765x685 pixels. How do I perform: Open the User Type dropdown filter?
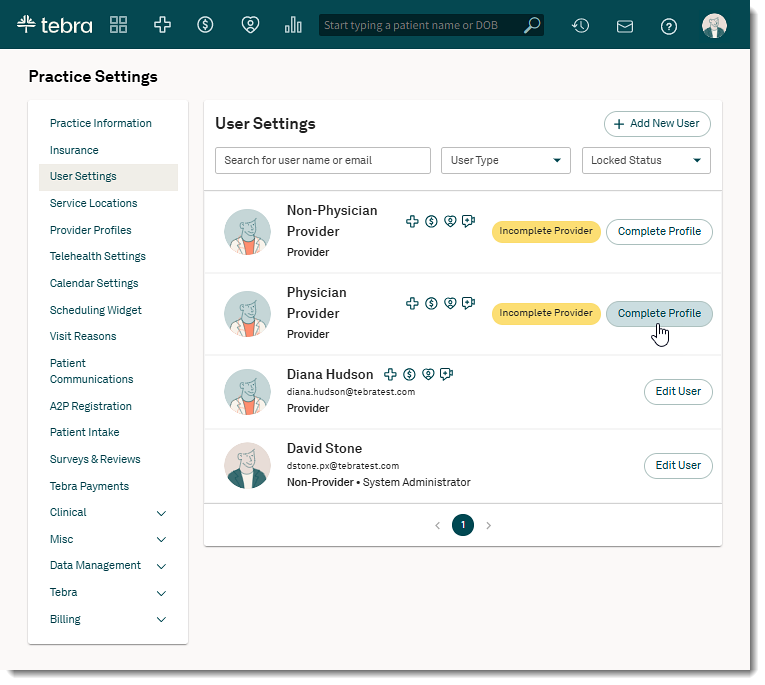(x=505, y=160)
